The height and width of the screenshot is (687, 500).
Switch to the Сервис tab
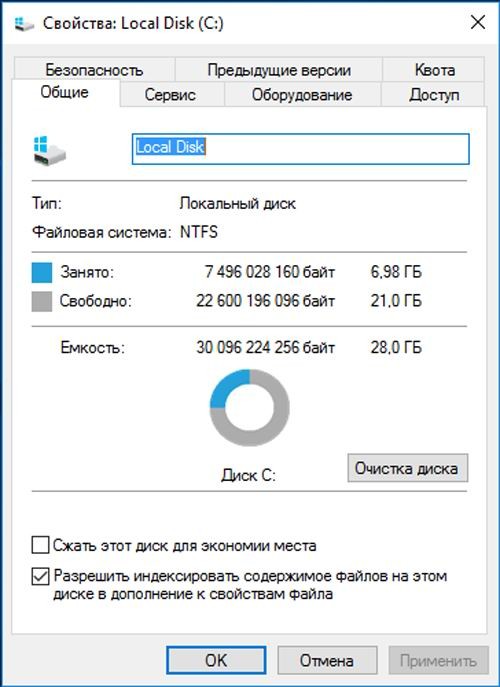pos(170,95)
